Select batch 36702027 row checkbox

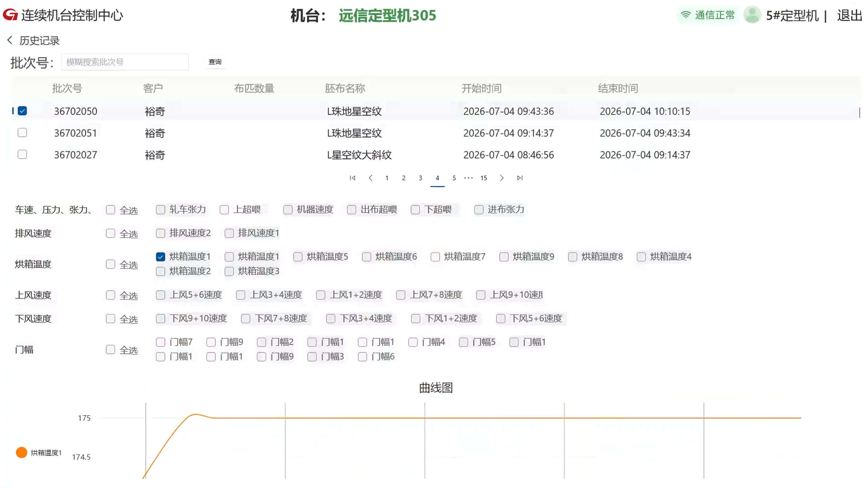(22, 155)
